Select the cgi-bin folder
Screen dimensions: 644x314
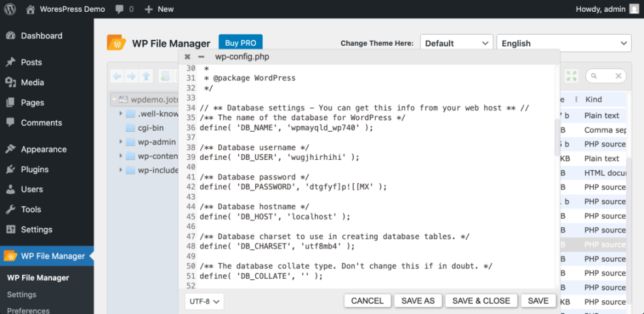click(145, 128)
